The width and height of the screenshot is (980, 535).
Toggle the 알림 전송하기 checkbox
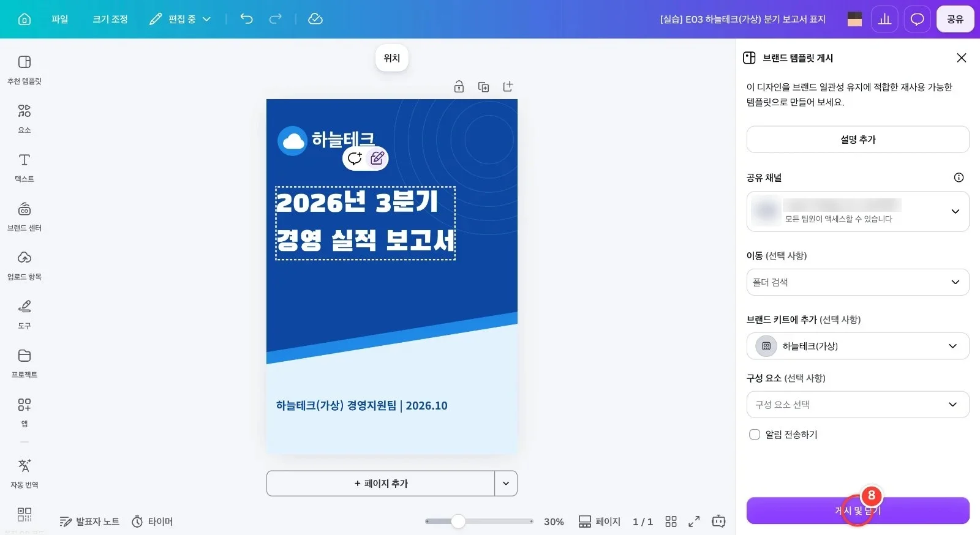(x=755, y=435)
